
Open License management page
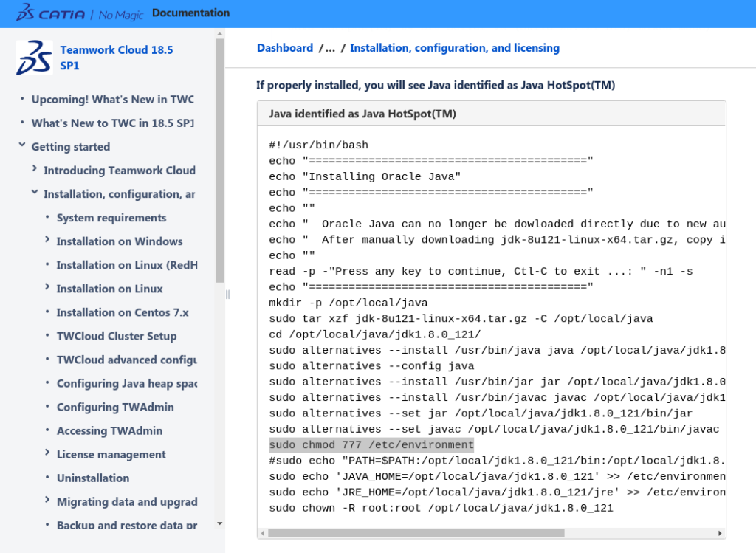click(111, 454)
